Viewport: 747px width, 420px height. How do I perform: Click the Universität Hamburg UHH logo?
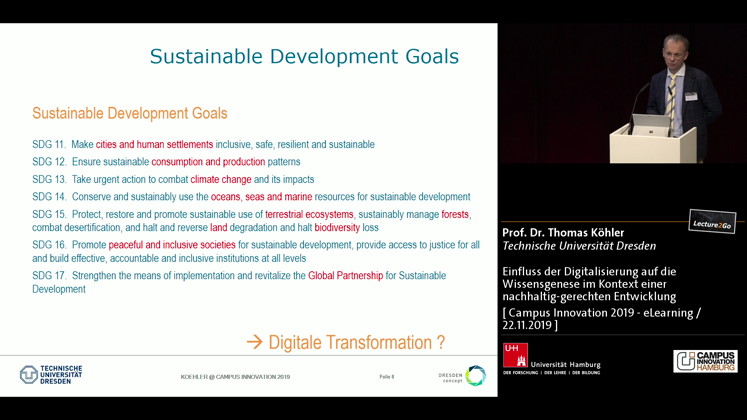pyautogui.click(x=551, y=359)
